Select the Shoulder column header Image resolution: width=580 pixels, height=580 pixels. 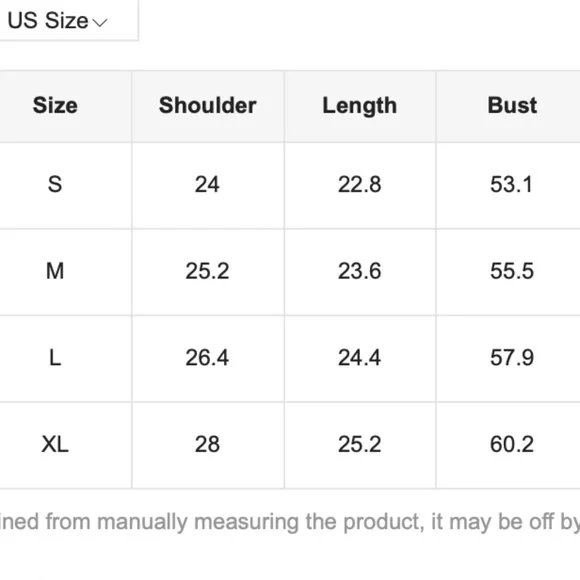pos(208,105)
